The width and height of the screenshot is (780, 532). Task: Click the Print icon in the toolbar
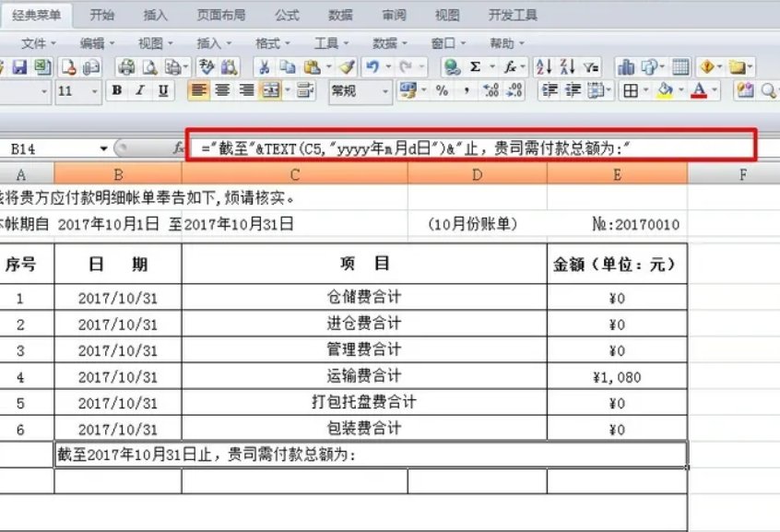[127, 66]
